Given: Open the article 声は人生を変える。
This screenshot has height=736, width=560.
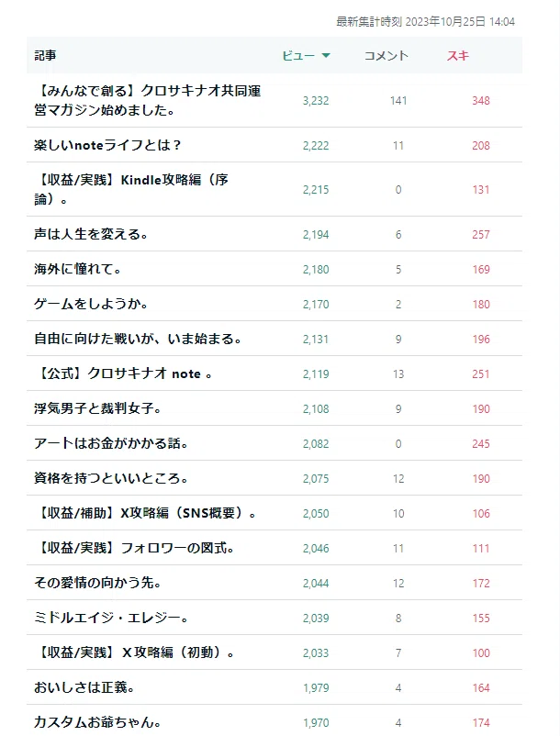Looking at the screenshot, I should pyautogui.click(x=91, y=234).
